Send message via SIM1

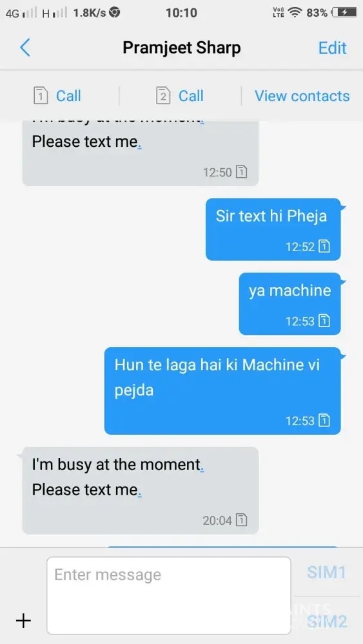click(x=326, y=572)
